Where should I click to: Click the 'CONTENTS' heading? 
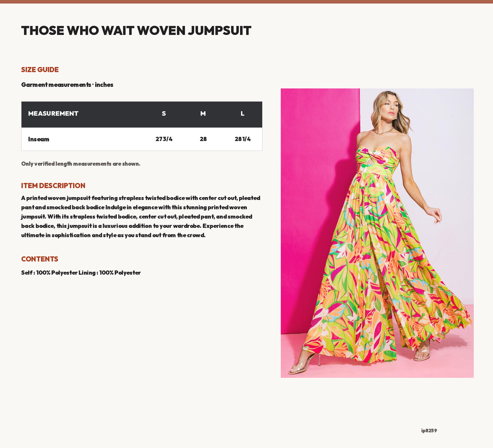(40, 259)
